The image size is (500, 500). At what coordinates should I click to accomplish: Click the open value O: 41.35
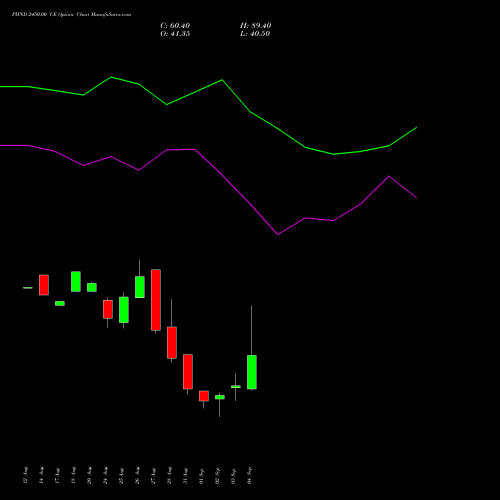coord(175,34)
